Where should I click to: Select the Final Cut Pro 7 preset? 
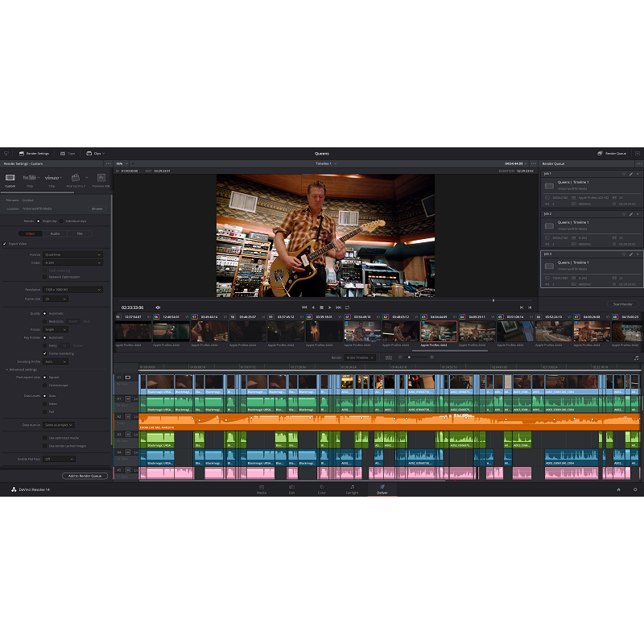(x=74, y=178)
